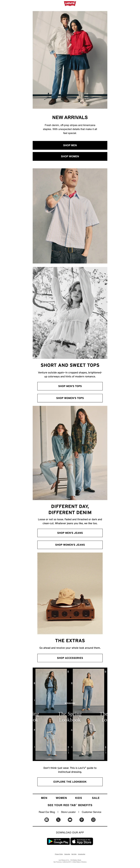Follow the Store Locator link

pyautogui.click(x=68, y=812)
